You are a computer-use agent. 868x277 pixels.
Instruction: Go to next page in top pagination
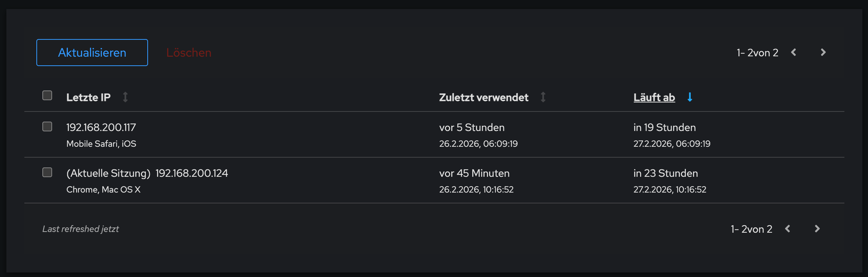[823, 53]
